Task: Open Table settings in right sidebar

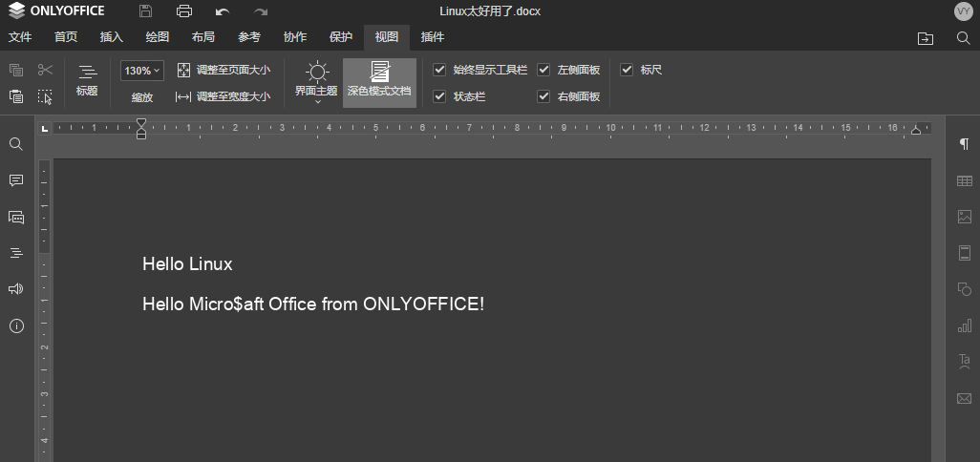Action: click(965, 181)
